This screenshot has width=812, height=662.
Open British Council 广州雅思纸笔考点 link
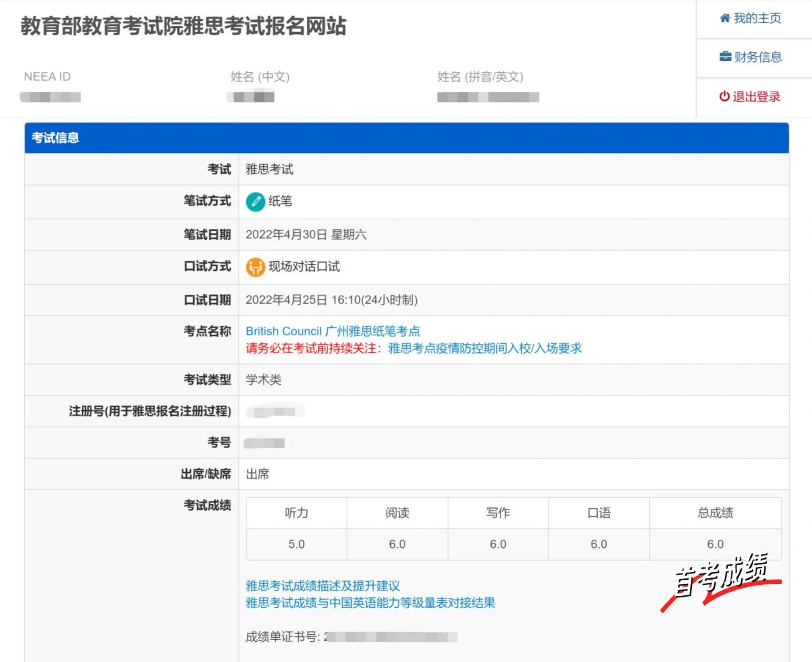click(333, 332)
